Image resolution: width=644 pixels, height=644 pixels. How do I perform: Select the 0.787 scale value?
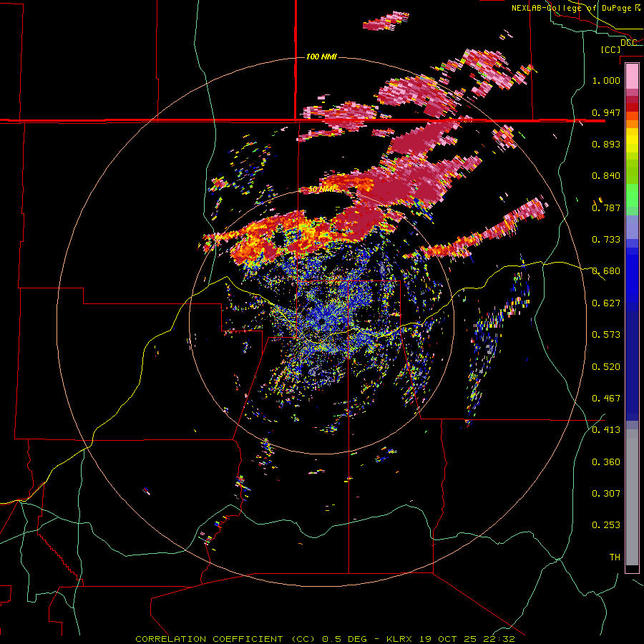click(x=606, y=208)
